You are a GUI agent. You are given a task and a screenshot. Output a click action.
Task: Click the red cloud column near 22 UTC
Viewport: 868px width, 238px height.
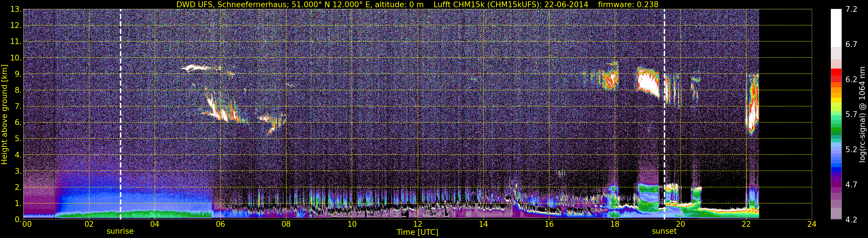point(752,105)
